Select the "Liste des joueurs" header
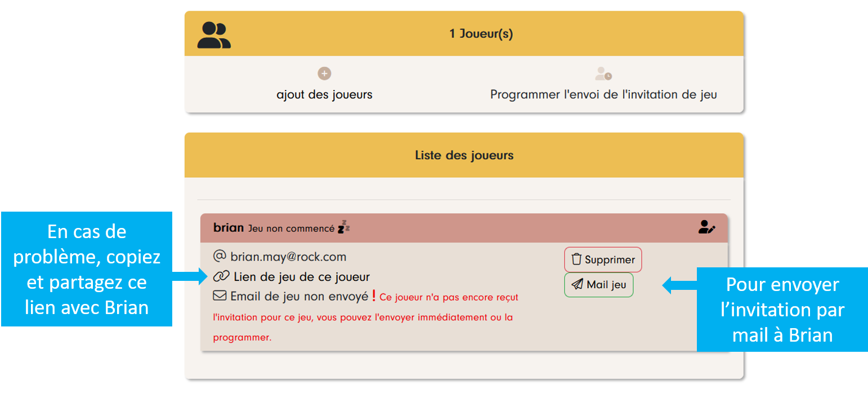Image resolution: width=868 pixels, height=394 pixels. tap(464, 155)
